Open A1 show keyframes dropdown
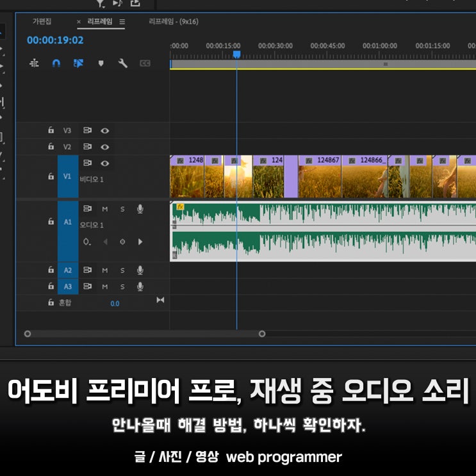The height and width of the screenshot is (476, 476). pos(87,242)
